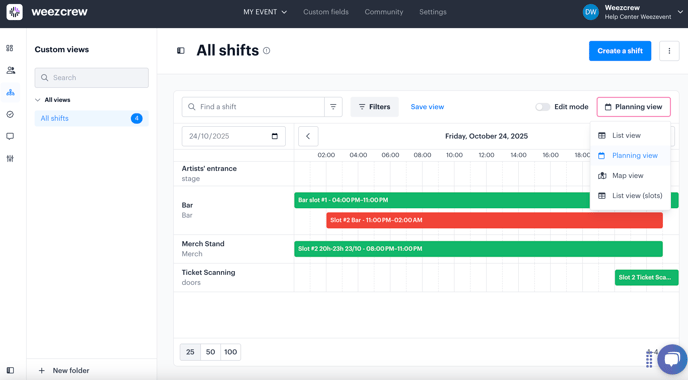Click the column dots icon near the chat bubble

tap(649, 359)
